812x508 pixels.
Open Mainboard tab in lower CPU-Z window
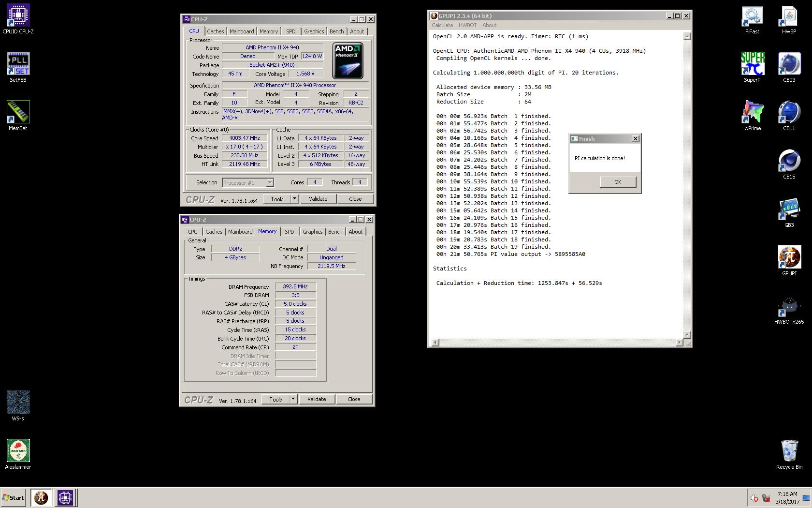point(240,232)
